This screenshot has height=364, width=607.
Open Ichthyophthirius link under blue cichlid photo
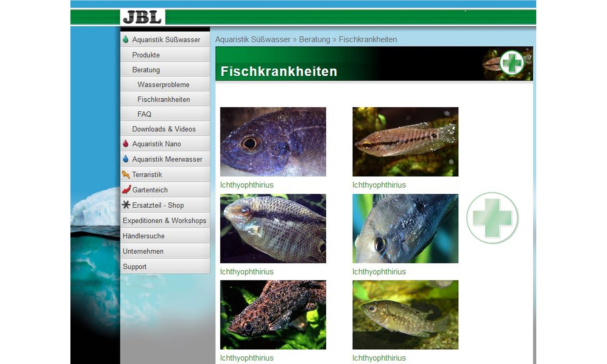point(247,185)
